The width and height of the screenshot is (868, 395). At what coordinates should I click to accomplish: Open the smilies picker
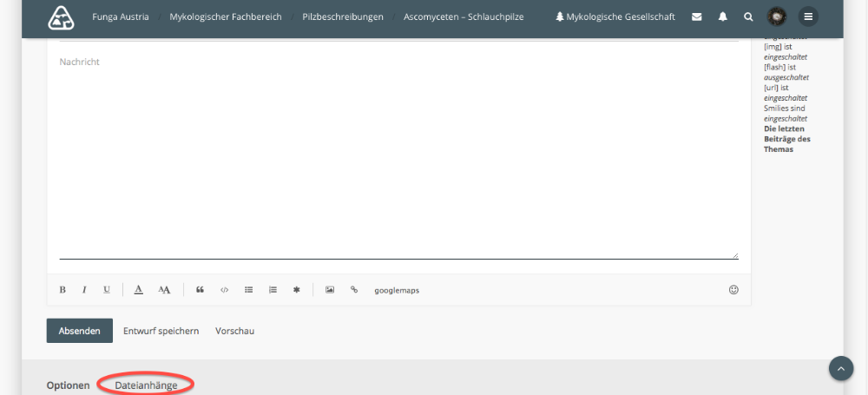coord(733,290)
